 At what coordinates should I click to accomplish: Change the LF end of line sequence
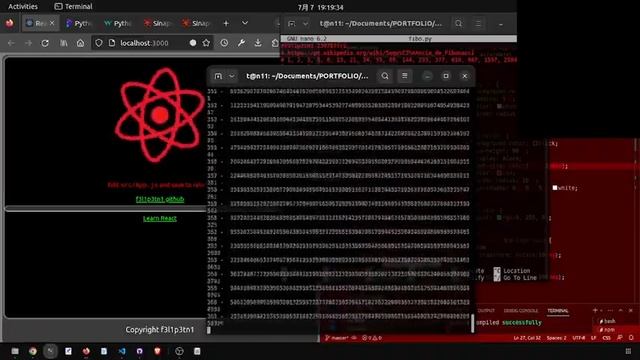coord(593,338)
